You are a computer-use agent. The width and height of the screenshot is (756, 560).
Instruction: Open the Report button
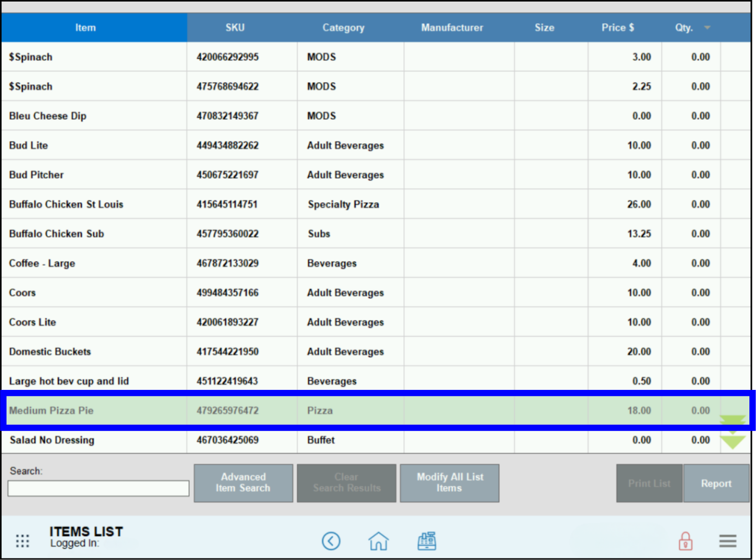coord(716,483)
